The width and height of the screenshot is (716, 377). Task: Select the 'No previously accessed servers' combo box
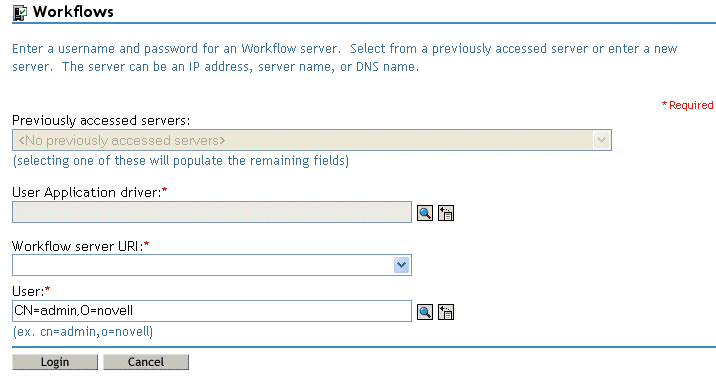311,140
